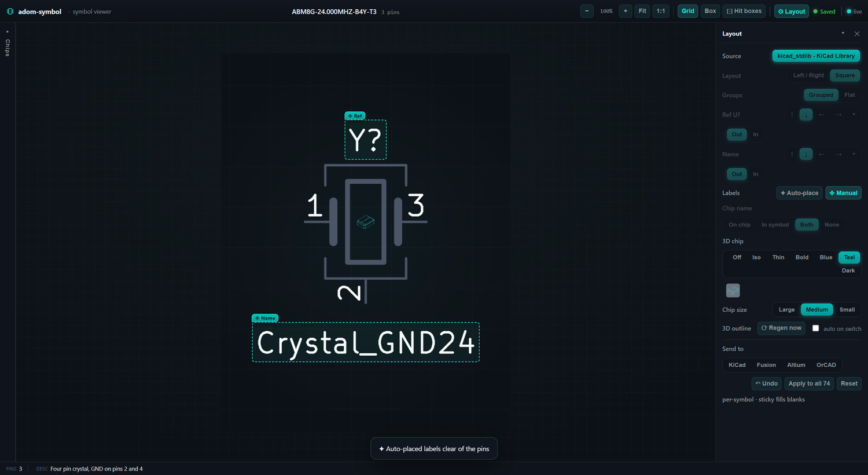Set 3D chip style to Thin
Image resolution: width=868 pixels, height=475 pixels.
click(778, 257)
